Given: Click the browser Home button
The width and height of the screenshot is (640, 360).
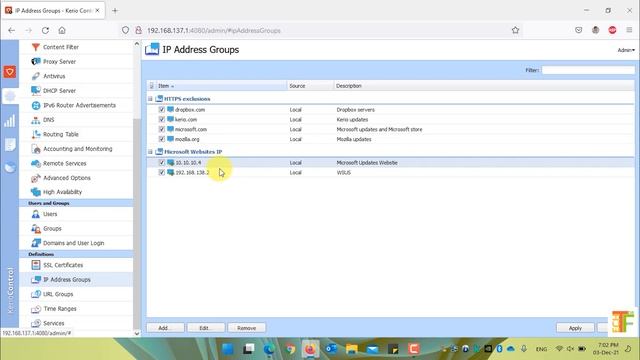Looking at the screenshot, I should click(x=62, y=30).
